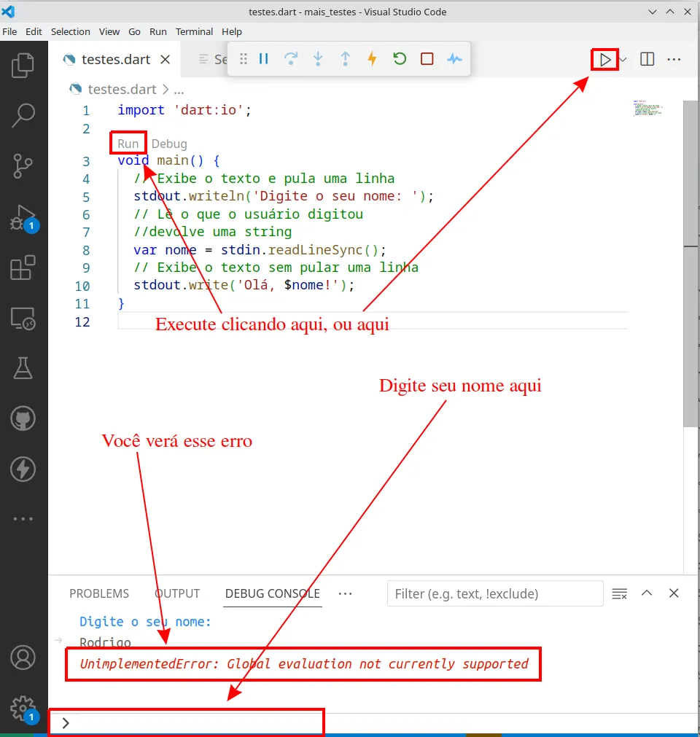
Task: Open the GitHub view in activity bar
Action: click(23, 418)
